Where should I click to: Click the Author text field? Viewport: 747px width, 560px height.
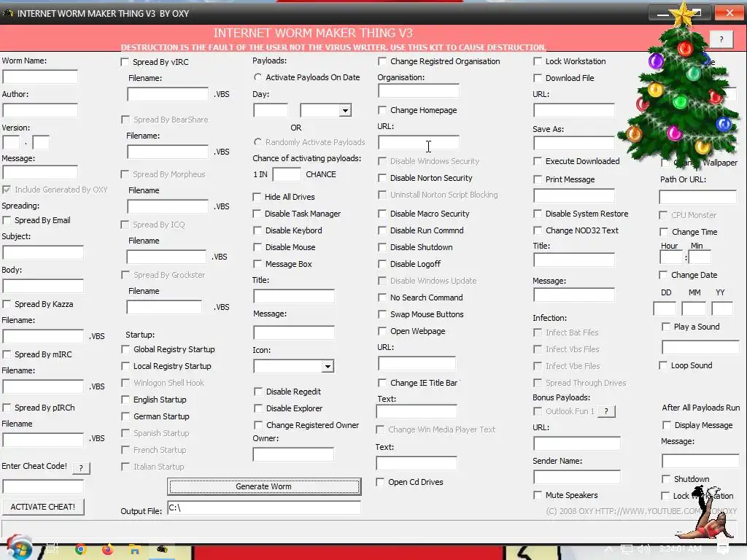[x=40, y=111]
